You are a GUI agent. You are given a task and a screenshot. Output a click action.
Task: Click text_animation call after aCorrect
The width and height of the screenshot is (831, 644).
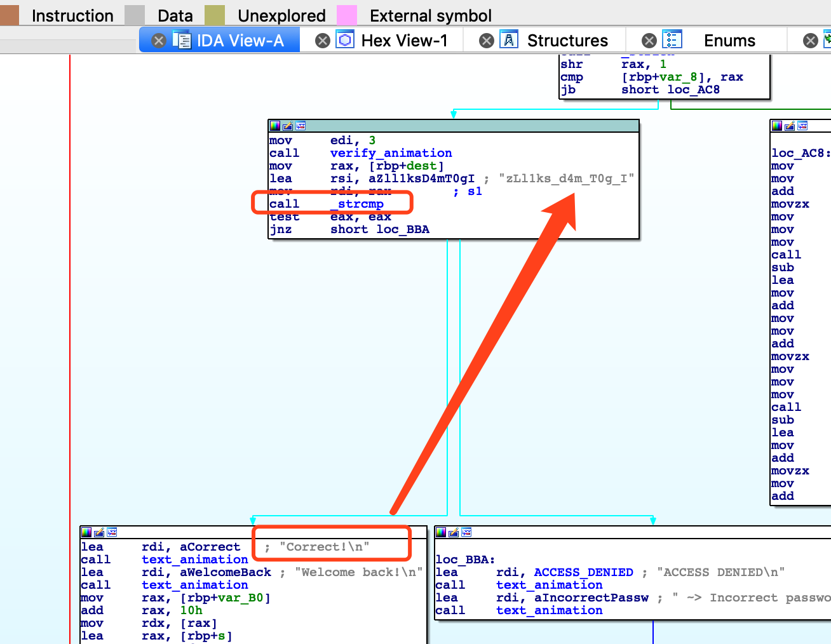click(195, 560)
